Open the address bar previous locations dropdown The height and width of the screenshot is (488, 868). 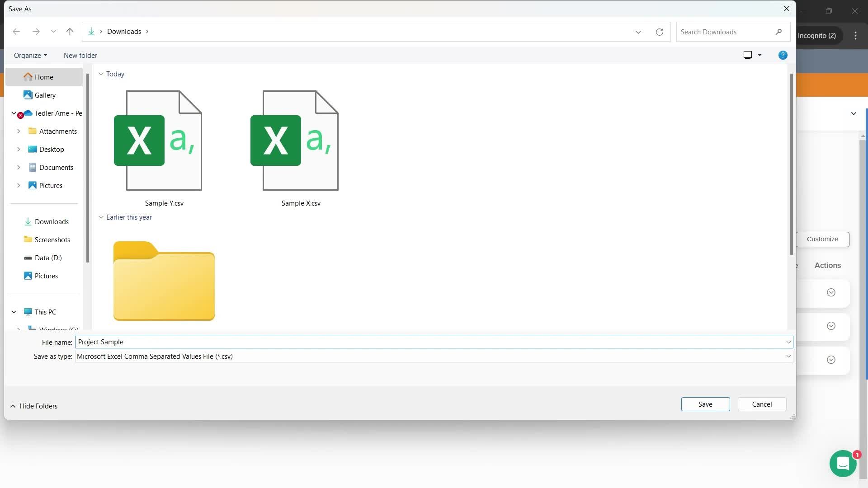click(x=638, y=32)
